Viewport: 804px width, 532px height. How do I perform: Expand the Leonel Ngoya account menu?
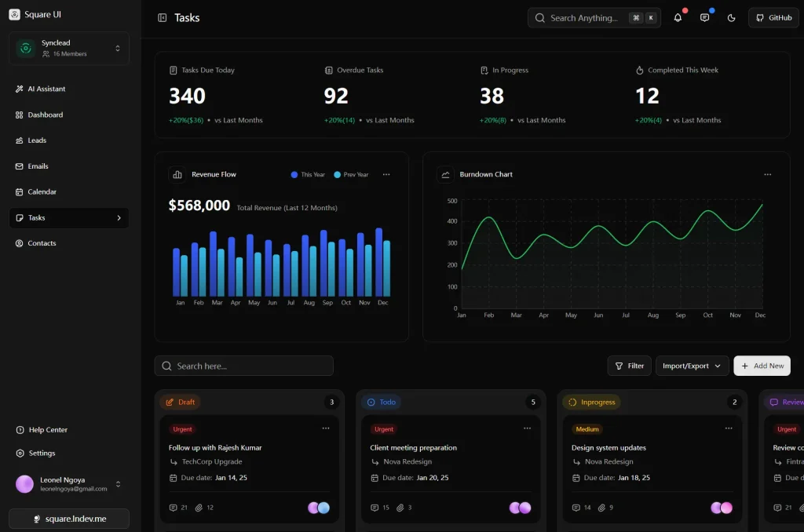point(119,484)
